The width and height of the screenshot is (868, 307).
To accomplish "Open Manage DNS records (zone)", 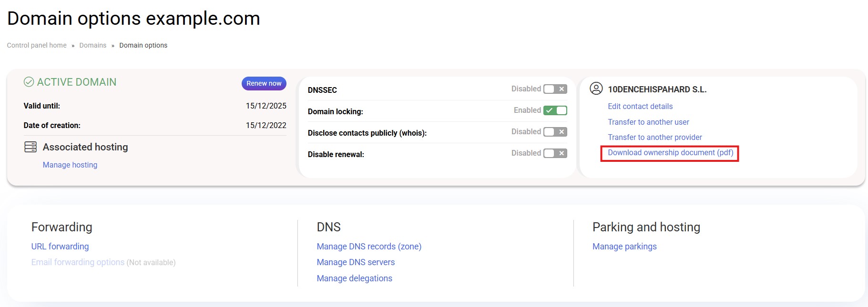I will coord(369,247).
